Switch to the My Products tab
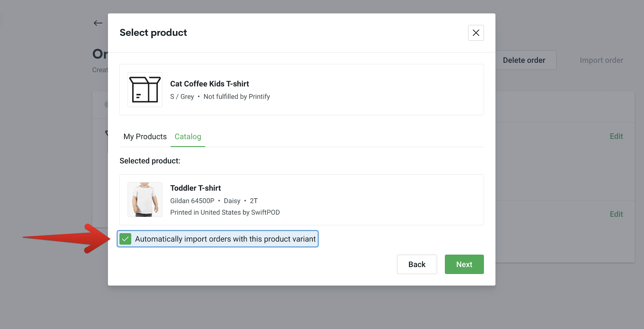The image size is (644, 329). (x=145, y=137)
